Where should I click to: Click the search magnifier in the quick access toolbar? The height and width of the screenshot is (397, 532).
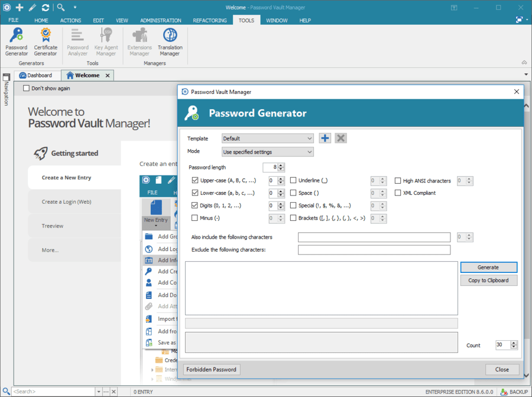60,7
